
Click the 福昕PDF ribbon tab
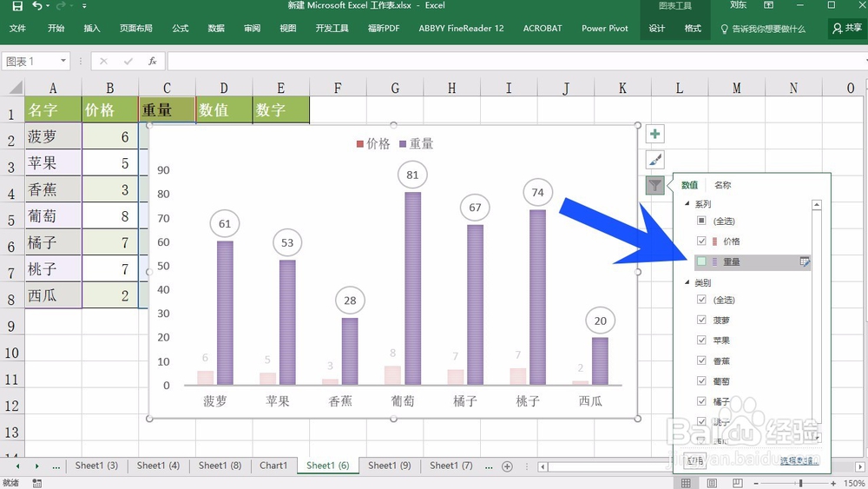(x=384, y=29)
